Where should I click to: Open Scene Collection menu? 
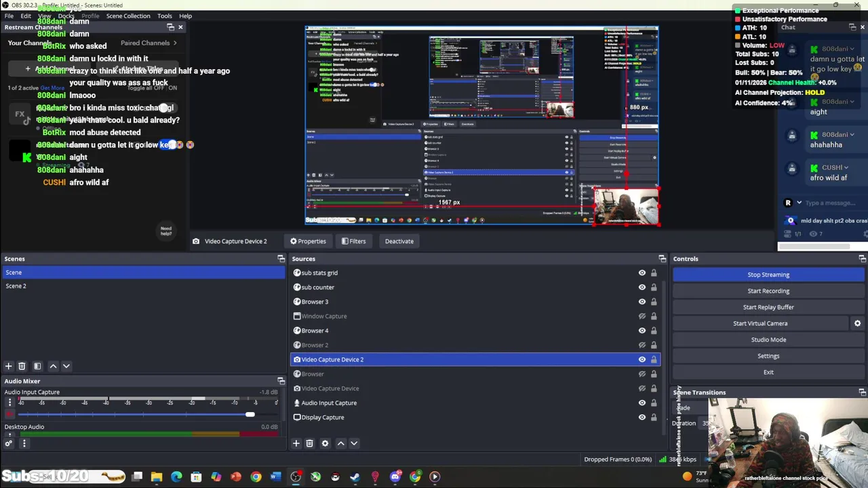[x=128, y=16]
